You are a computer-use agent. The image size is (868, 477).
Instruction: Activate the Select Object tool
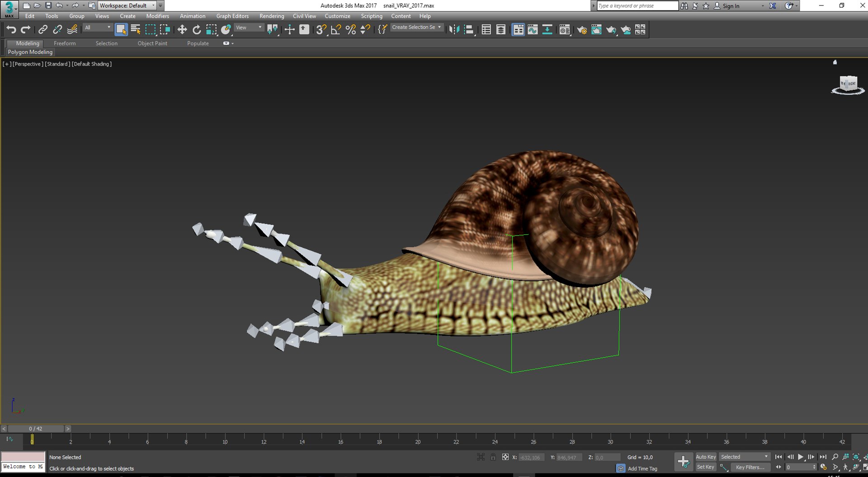point(121,30)
